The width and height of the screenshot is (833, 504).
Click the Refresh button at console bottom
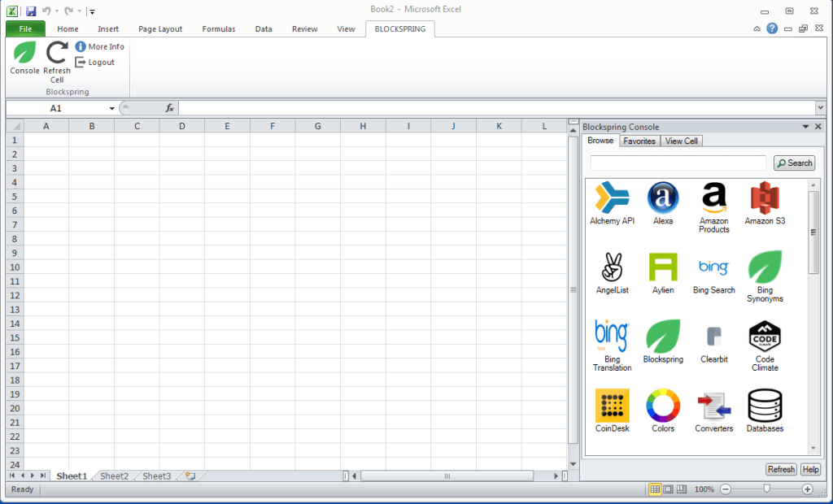(781, 470)
